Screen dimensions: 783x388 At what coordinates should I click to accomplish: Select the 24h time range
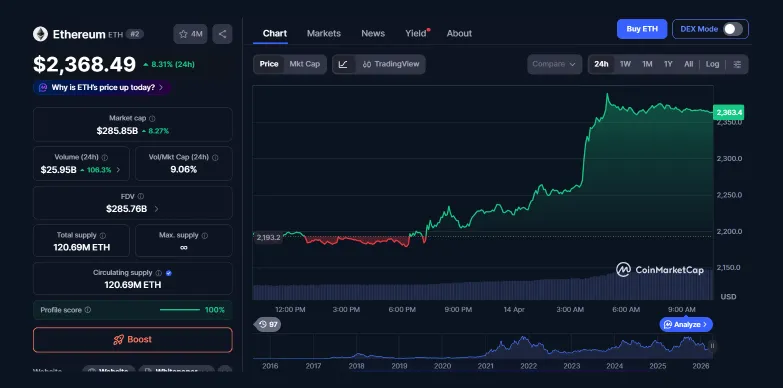click(x=601, y=64)
